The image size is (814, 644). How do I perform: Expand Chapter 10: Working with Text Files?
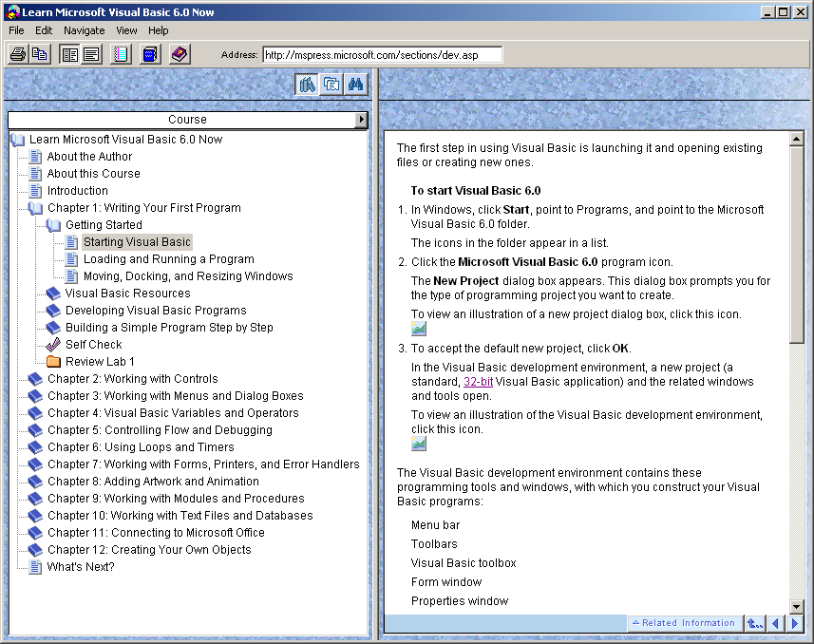(x=35, y=516)
